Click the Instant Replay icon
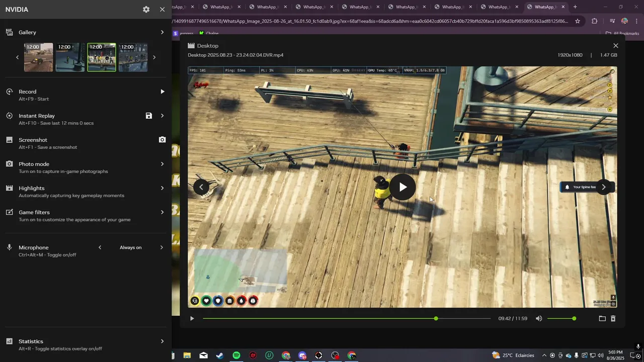 (9, 116)
